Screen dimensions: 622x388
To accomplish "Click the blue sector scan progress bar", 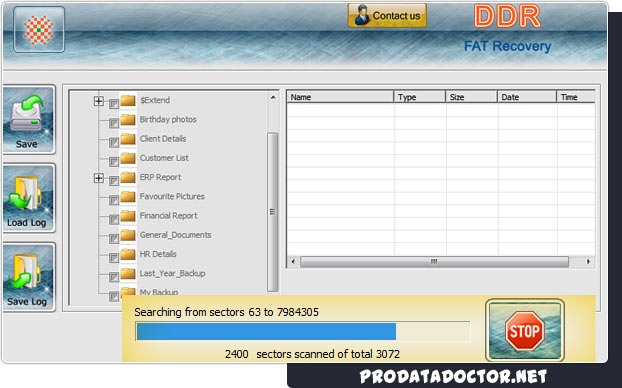I will tap(303, 331).
